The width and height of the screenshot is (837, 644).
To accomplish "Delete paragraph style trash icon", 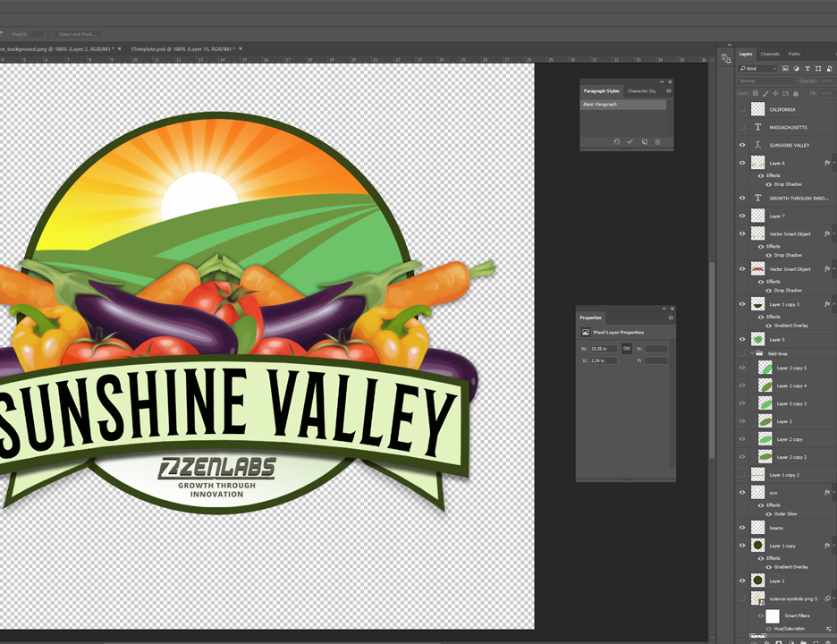I will click(x=657, y=141).
